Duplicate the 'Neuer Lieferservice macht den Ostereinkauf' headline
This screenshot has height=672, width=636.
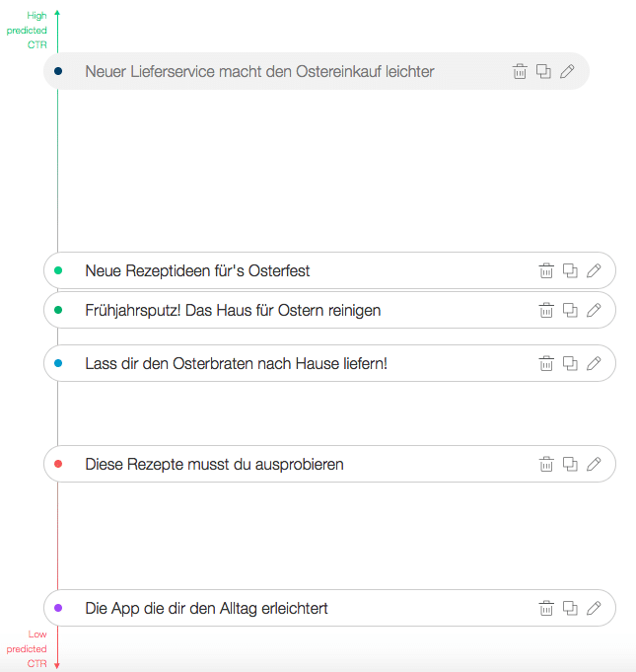[543, 71]
